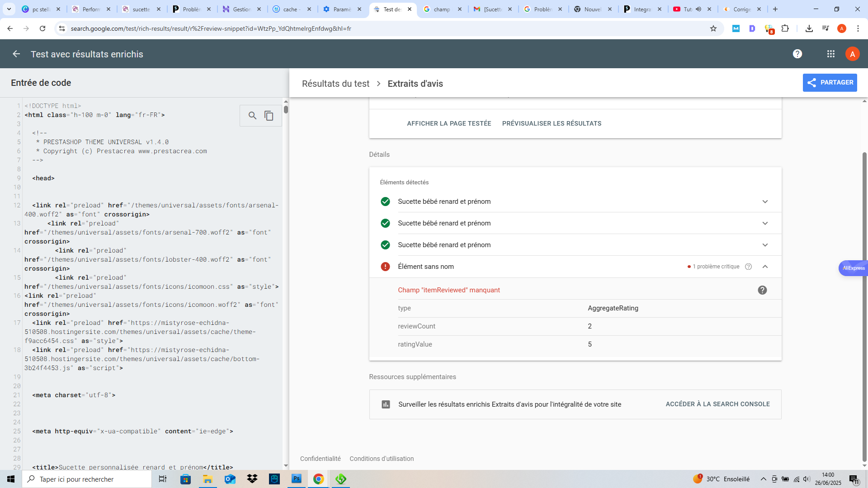
Task: Open the media control icon in toolbar
Action: (x=826, y=28)
